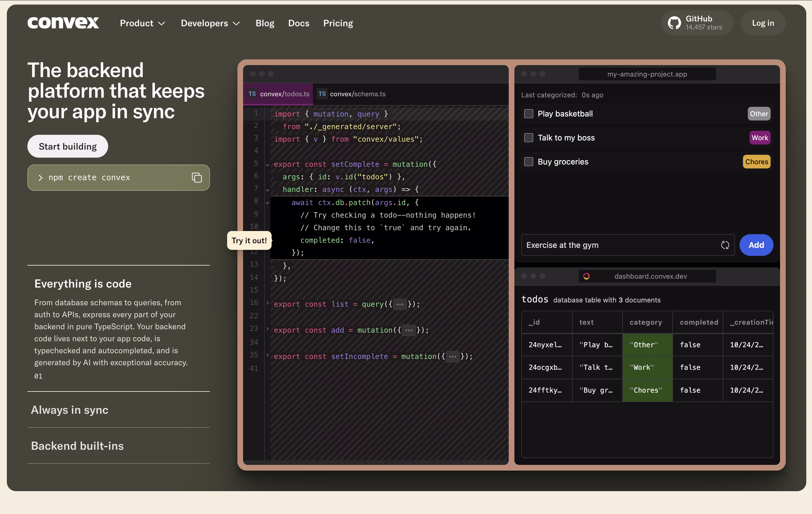
Task: Collapse the setComplete fold arrow on line 5
Action: [267, 165]
